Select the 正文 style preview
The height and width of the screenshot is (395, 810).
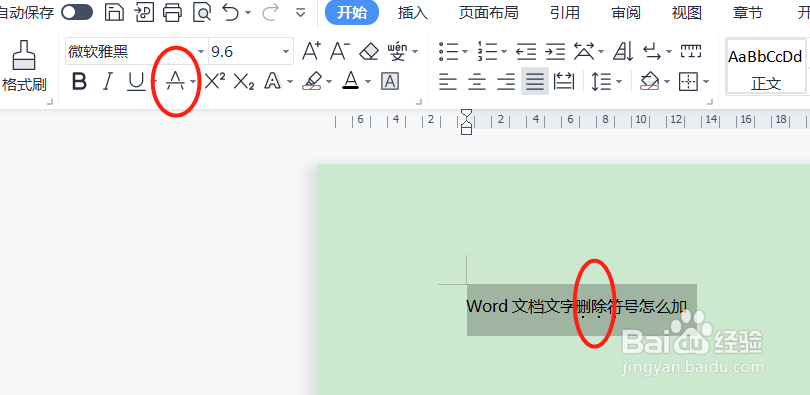[766, 67]
